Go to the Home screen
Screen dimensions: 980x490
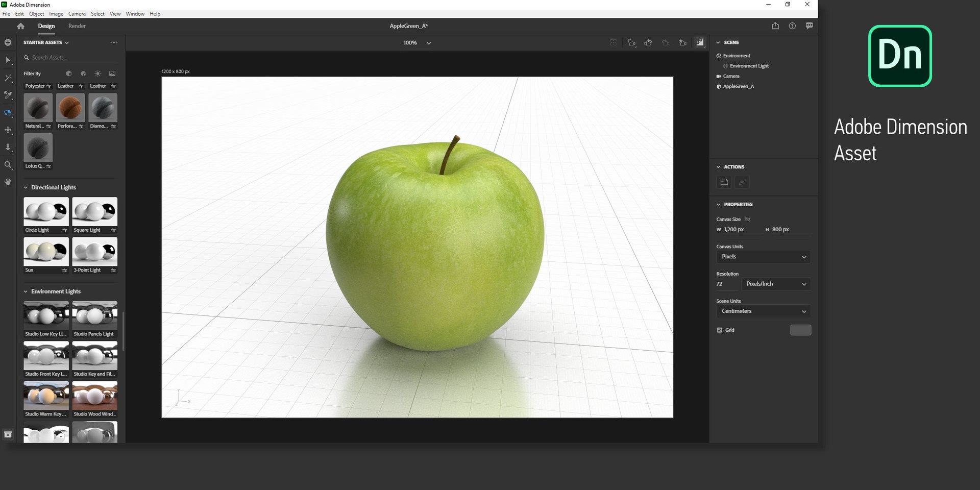pyautogui.click(x=20, y=26)
